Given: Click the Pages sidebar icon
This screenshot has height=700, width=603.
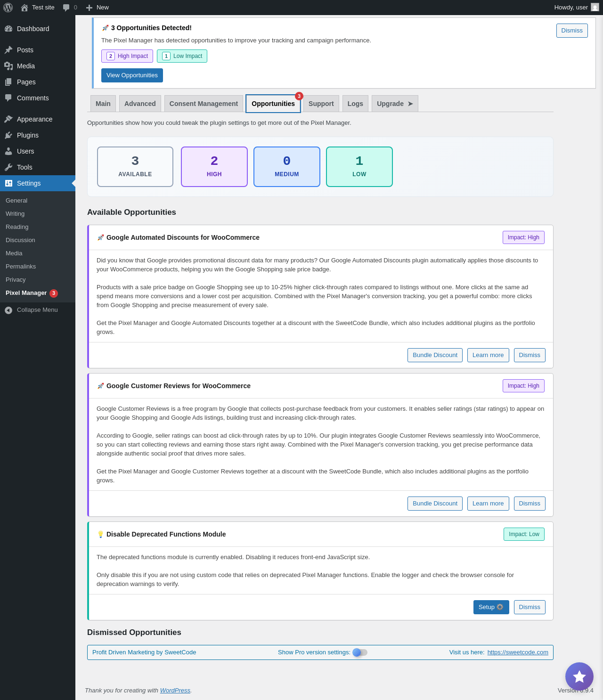Looking at the screenshot, I should click(x=8, y=82).
